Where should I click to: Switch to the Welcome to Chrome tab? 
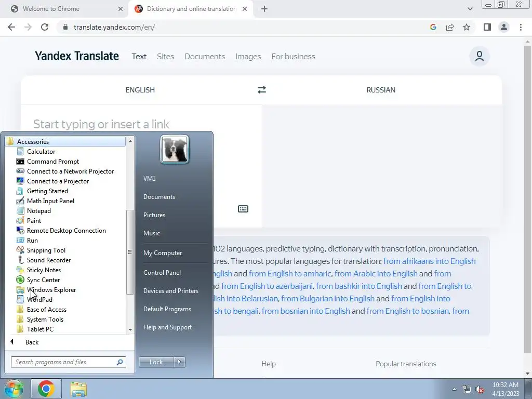click(64, 9)
